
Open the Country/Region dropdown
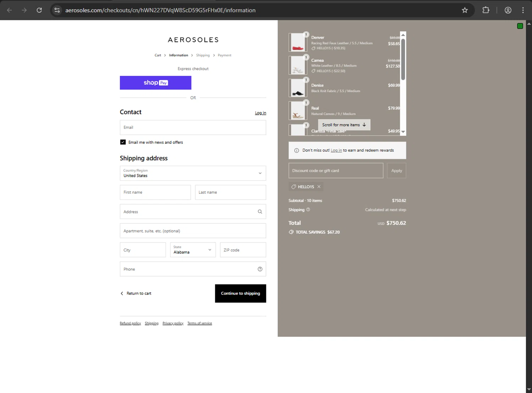coord(193,173)
